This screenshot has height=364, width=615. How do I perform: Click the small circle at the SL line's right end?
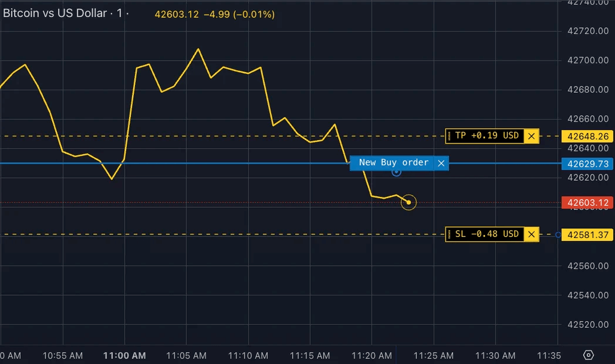tap(558, 234)
